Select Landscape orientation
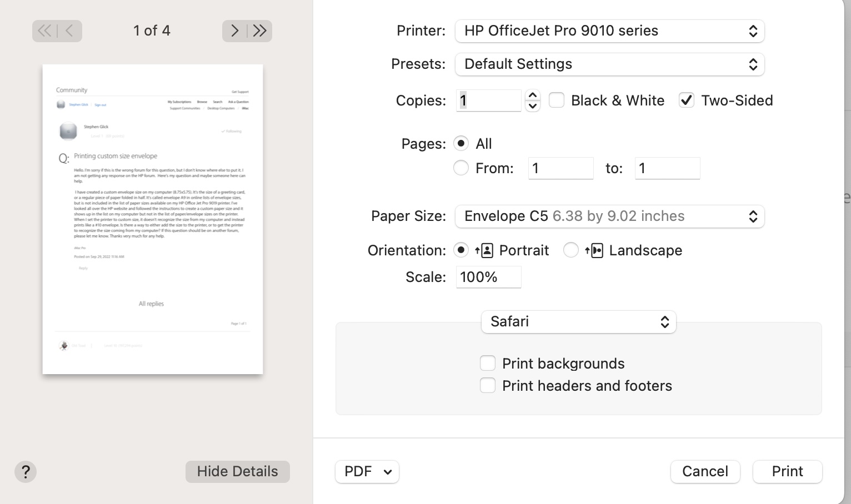The image size is (851, 504). (570, 250)
